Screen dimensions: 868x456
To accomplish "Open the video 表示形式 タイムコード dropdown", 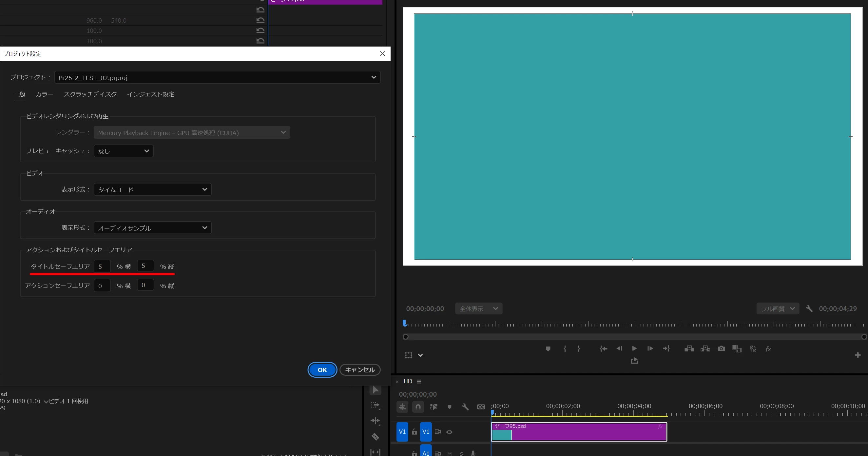I will (152, 189).
